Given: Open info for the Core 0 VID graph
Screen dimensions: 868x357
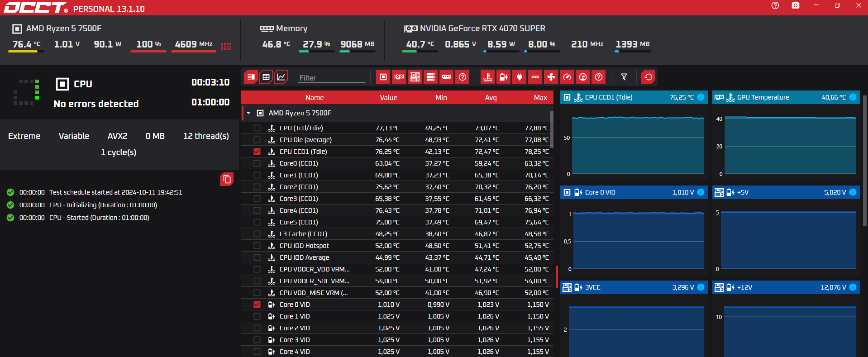Looking at the screenshot, I should tap(701, 192).
